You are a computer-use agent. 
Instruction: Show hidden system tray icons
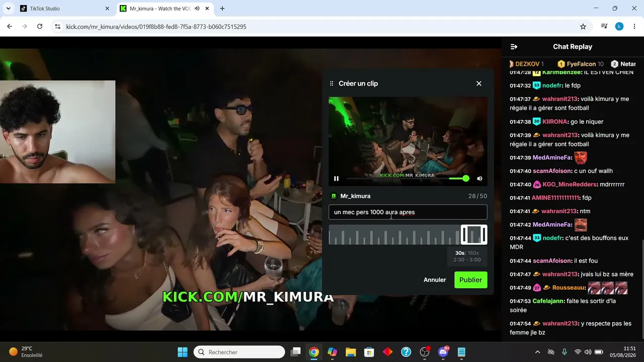pyautogui.click(x=537, y=352)
